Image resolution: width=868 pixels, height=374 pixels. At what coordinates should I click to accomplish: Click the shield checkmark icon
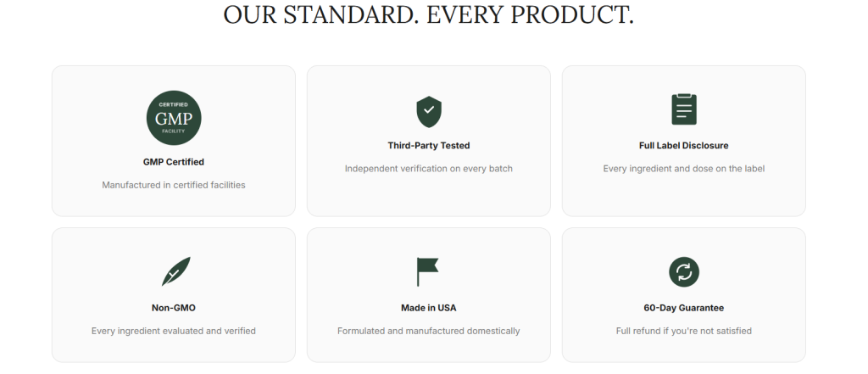[429, 111]
